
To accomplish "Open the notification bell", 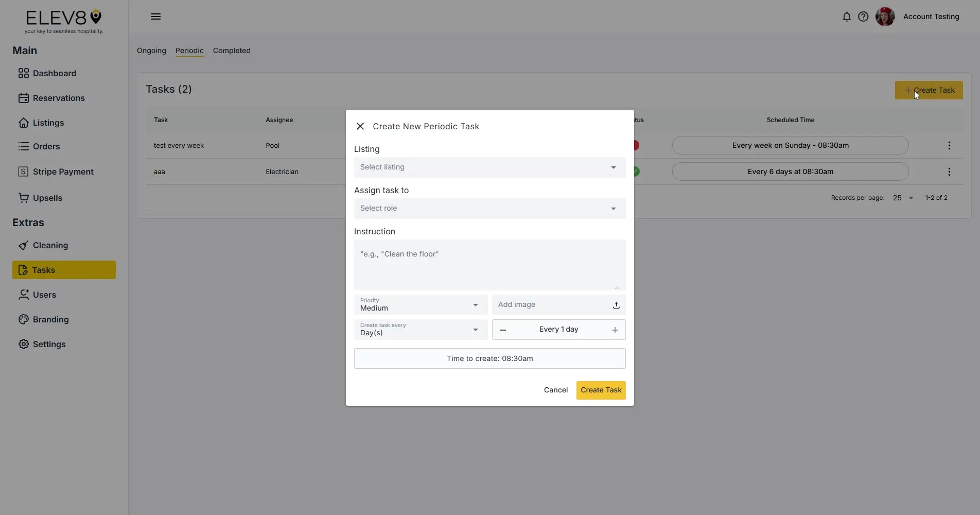I will tap(847, 16).
